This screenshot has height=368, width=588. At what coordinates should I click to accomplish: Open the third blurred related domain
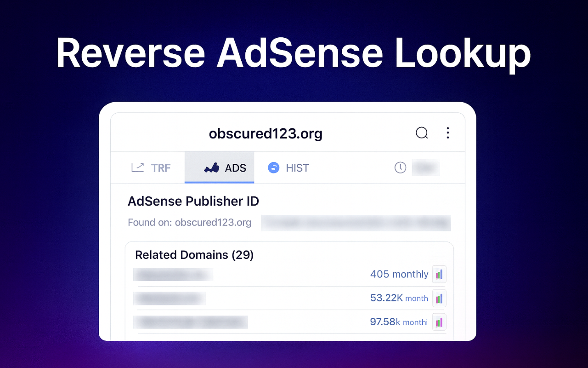[190, 322]
